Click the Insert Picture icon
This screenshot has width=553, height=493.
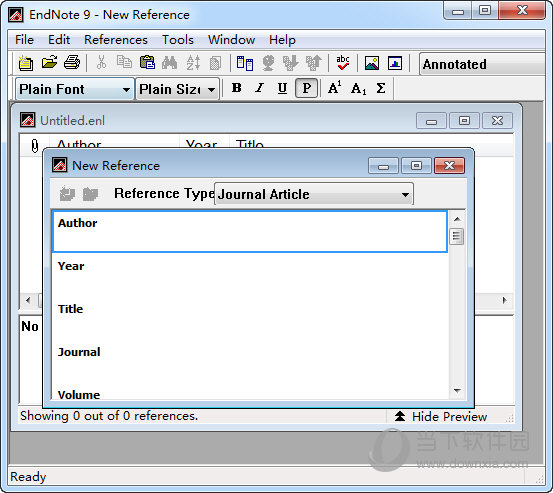point(372,63)
